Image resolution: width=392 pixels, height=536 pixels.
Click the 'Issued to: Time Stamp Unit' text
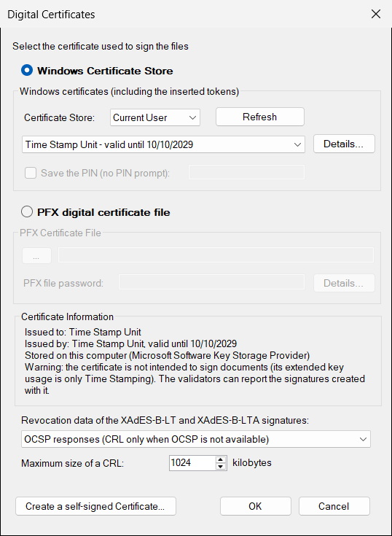point(83,333)
